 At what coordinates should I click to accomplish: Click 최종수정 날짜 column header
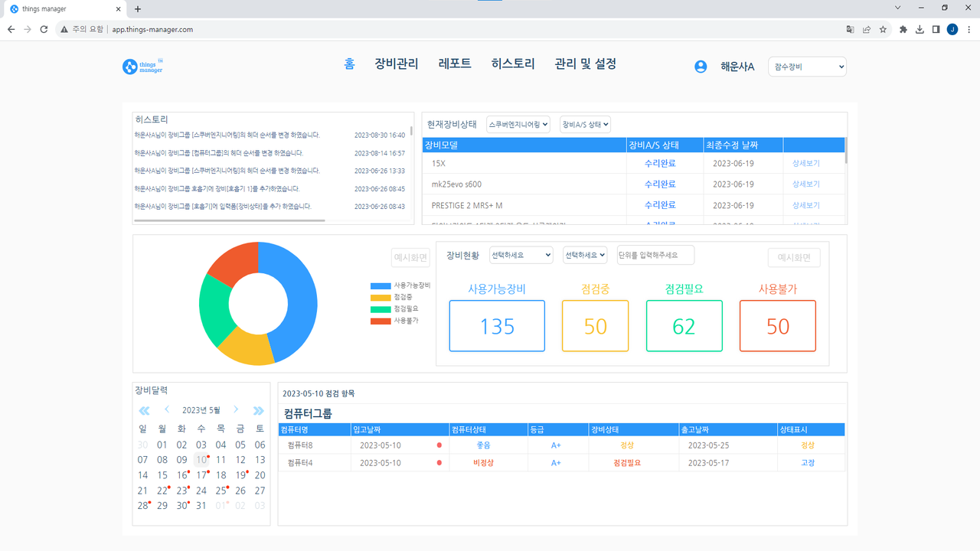coord(743,145)
